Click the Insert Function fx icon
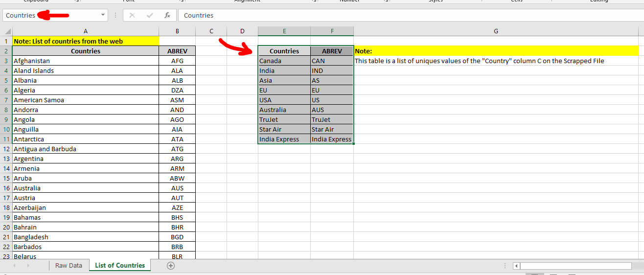Viewport: 644px width, 275px height. [167, 15]
